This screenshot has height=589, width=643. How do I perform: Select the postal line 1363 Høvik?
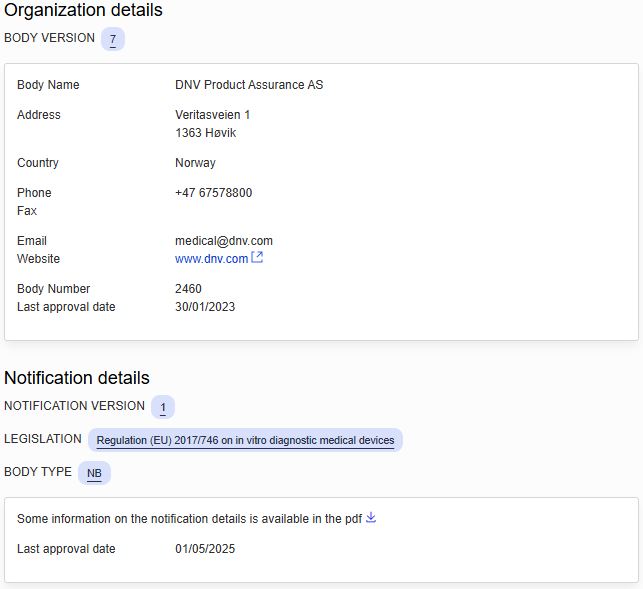[205, 133]
